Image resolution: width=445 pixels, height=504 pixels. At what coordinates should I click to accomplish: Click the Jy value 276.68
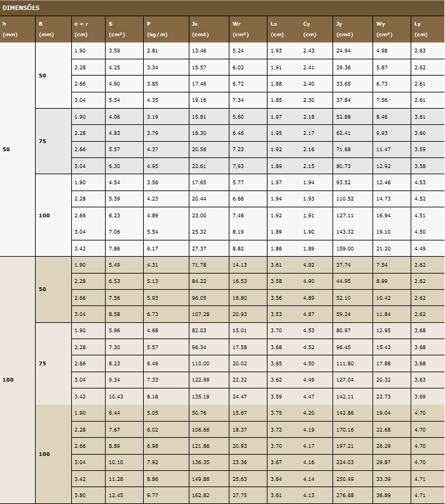345,495
